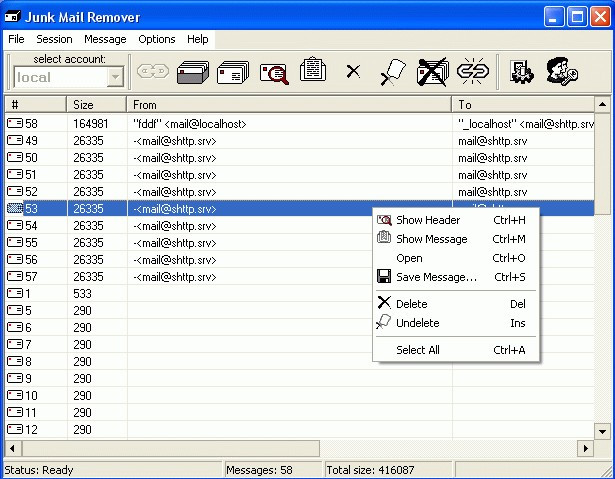
Task: Sort by the Size column header
Action: click(97, 105)
